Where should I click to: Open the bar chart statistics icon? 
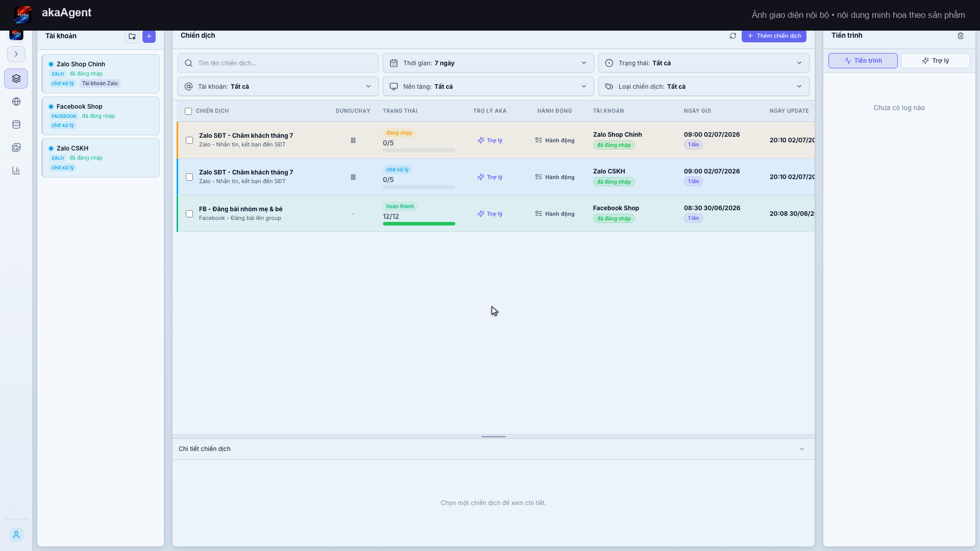tap(16, 170)
